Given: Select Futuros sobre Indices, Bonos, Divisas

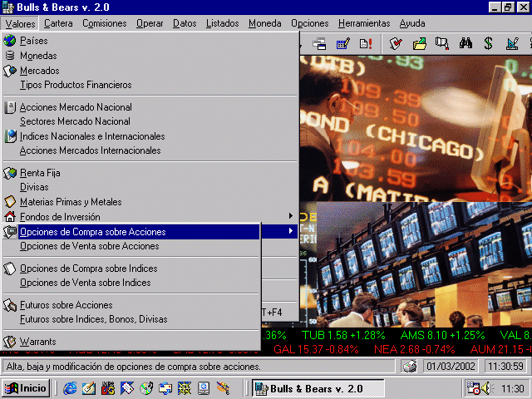Looking at the screenshot, I should (x=131, y=319).
